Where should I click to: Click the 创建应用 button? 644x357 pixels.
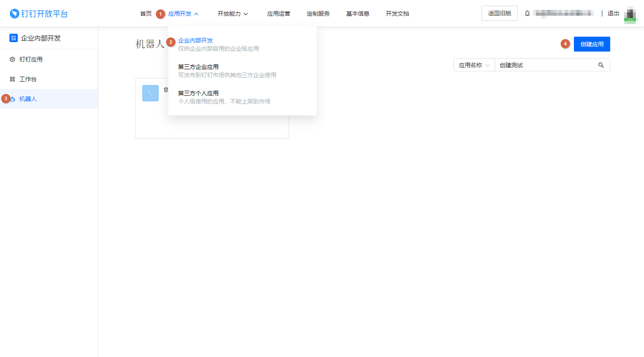[592, 44]
